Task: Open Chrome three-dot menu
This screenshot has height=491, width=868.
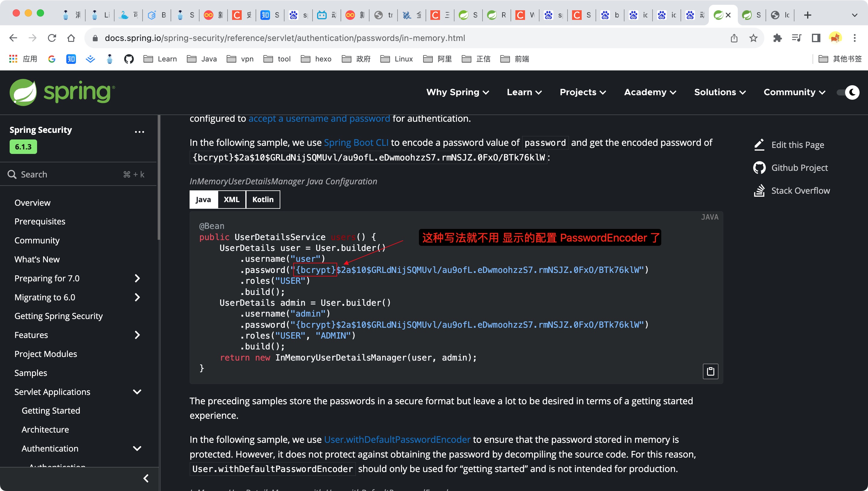Action: (854, 38)
